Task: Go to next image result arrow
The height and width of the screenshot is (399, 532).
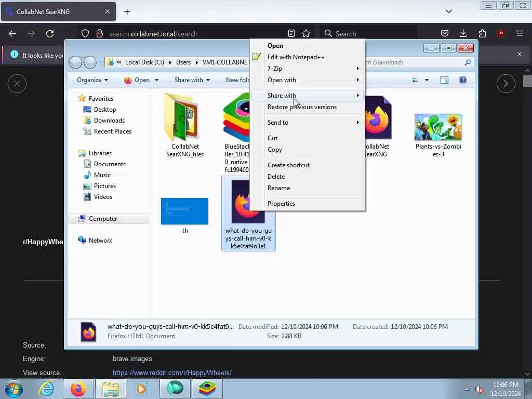Action: coord(506,84)
